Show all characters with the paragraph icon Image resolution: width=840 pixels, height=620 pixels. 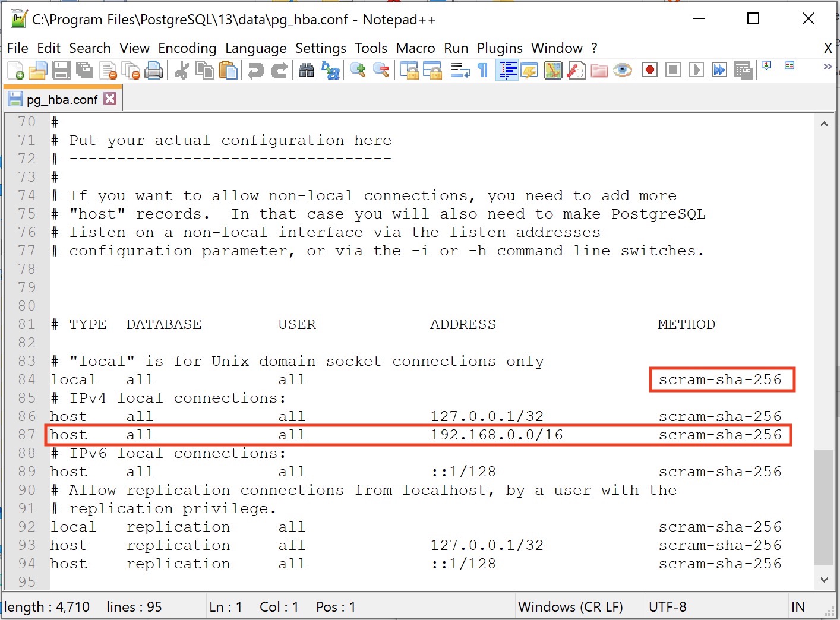click(x=482, y=69)
